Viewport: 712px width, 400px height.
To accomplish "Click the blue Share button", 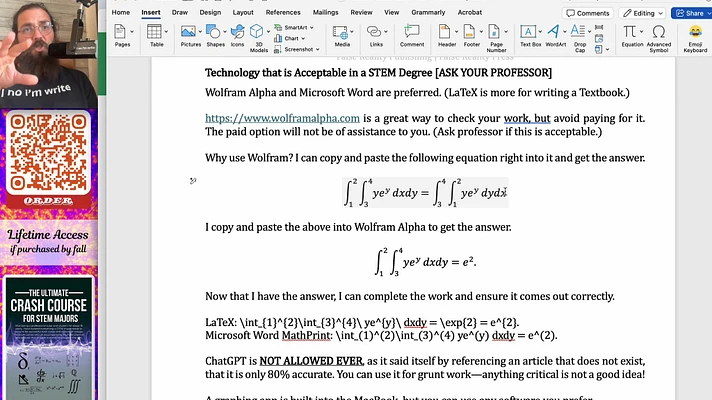I will tap(691, 13).
